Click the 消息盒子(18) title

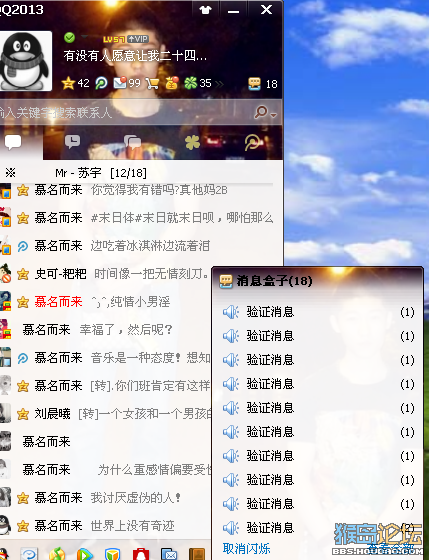pos(274,281)
